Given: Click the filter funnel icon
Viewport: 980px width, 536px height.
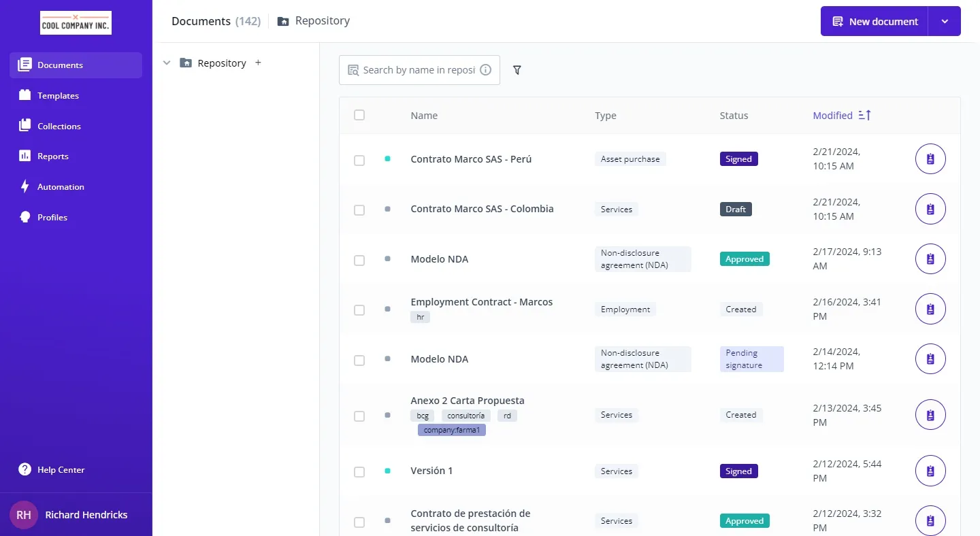Looking at the screenshot, I should [517, 70].
